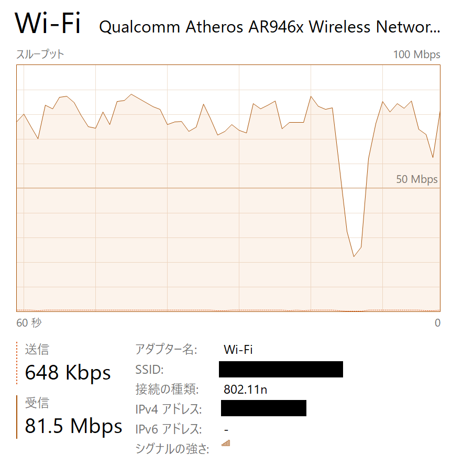Click the 受信 label

coord(37,403)
